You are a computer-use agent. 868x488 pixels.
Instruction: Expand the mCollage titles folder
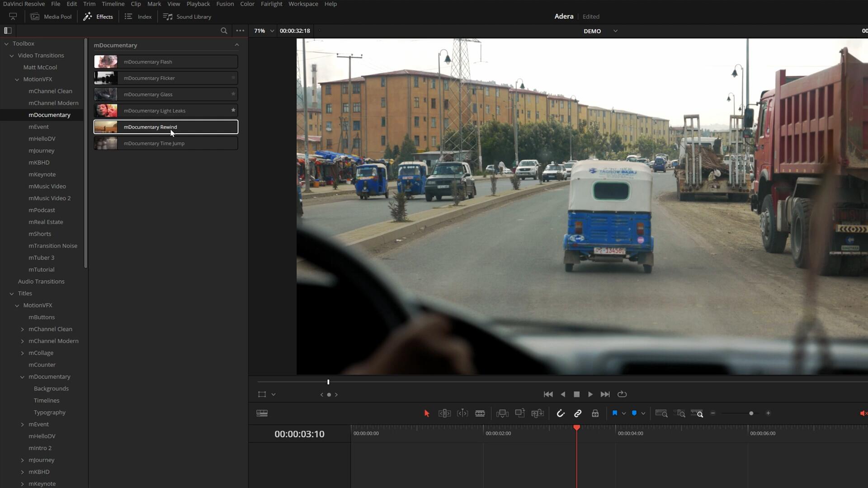tap(23, 353)
